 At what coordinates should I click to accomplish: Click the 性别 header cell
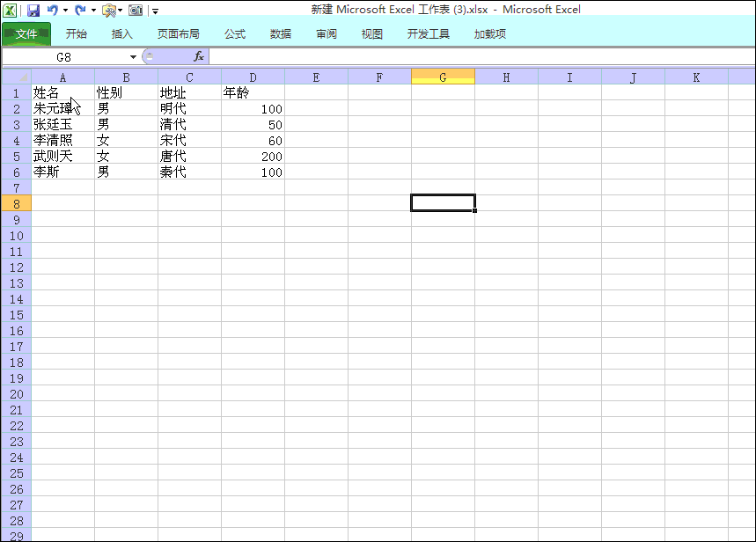coord(127,92)
